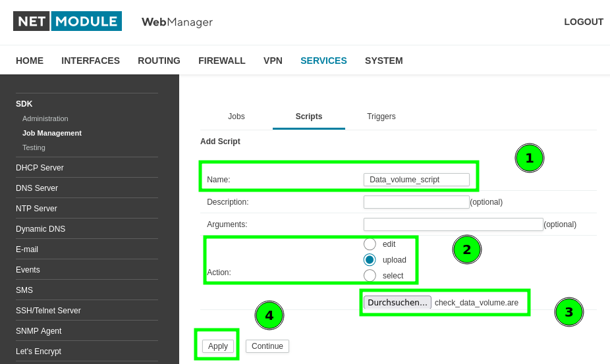The image size is (610, 364).
Task: Click the Continue button
Action: coord(267,346)
